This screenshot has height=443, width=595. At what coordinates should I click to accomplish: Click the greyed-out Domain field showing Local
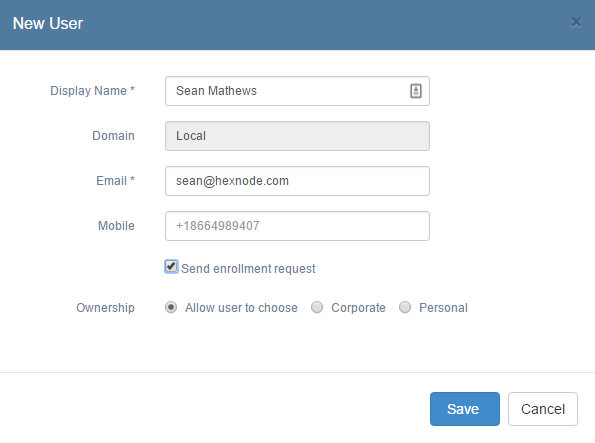click(x=297, y=136)
